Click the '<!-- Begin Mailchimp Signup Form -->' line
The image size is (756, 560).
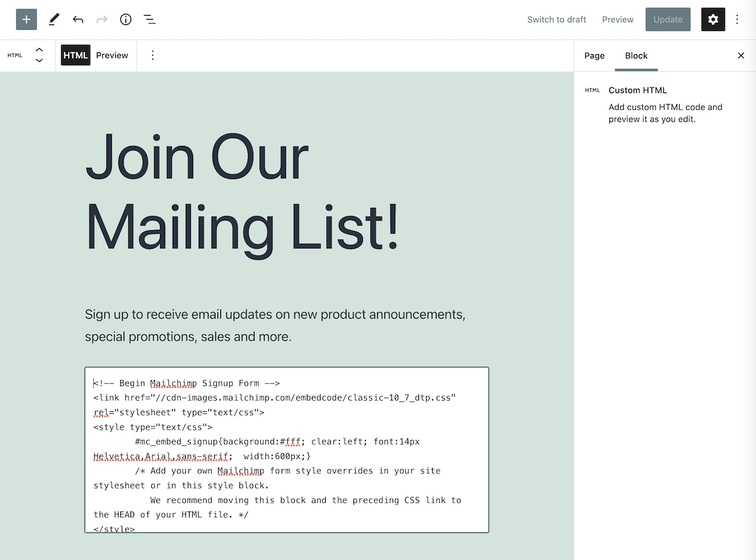(x=186, y=383)
